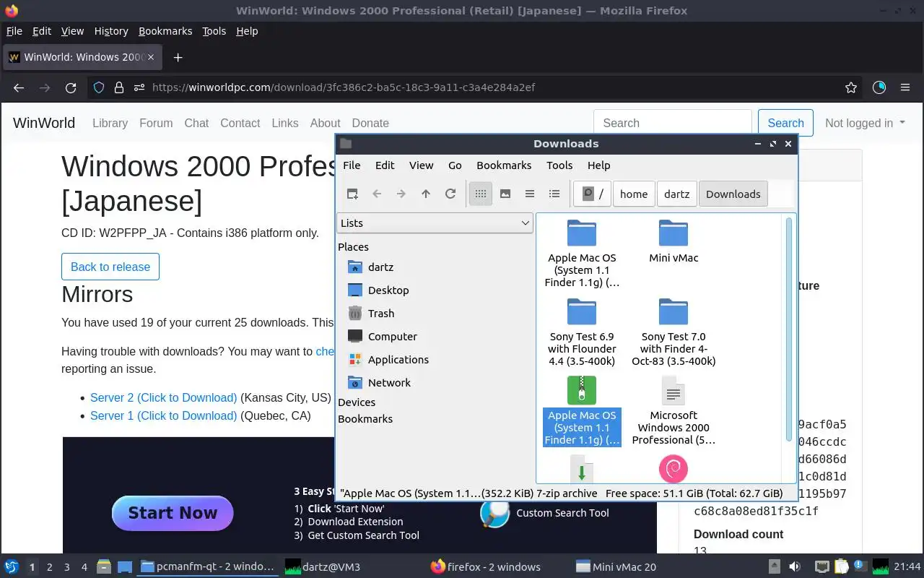Open the file manager Bookmarks menu
924x578 pixels.
click(504, 165)
